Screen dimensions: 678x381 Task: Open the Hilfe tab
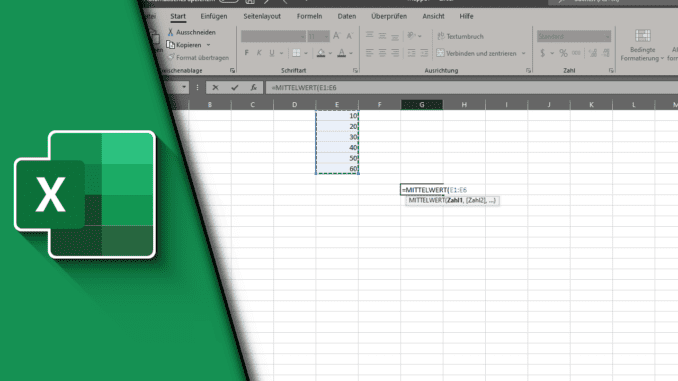click(466, 16)
